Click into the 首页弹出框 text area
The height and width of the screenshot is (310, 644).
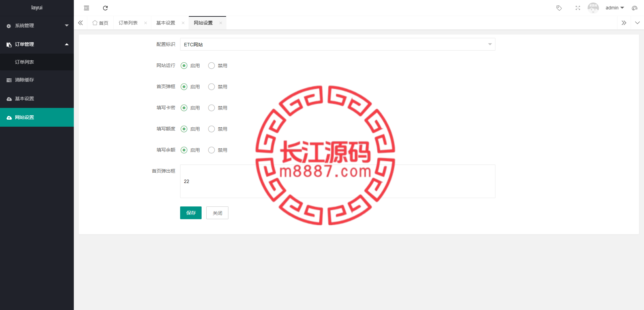coord(337,181)
